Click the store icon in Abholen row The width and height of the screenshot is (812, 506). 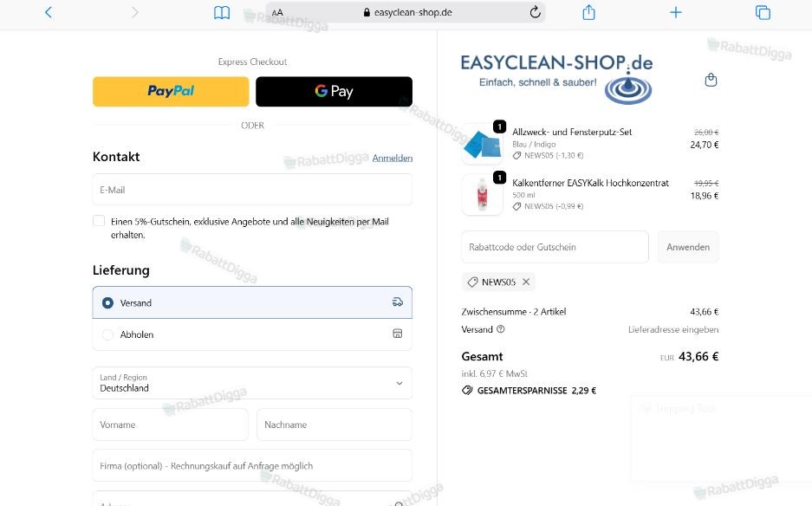pos(397,334)
